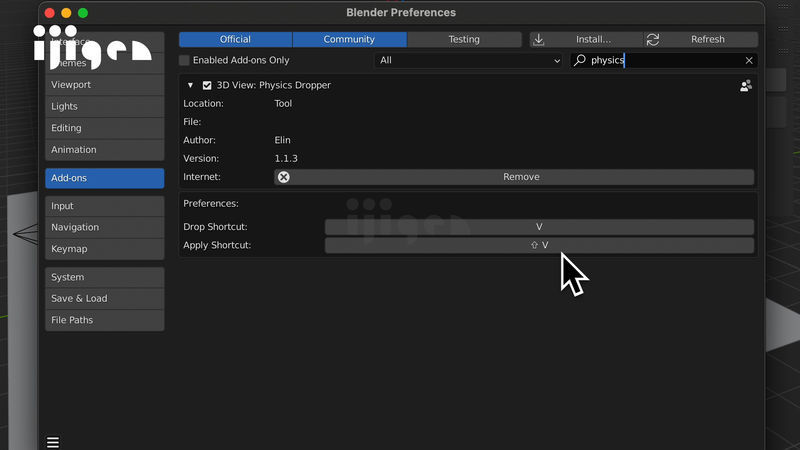Viewport: 800px width, 450px height.
Task: Click the Preferences: label
Action: coord(211,204)
